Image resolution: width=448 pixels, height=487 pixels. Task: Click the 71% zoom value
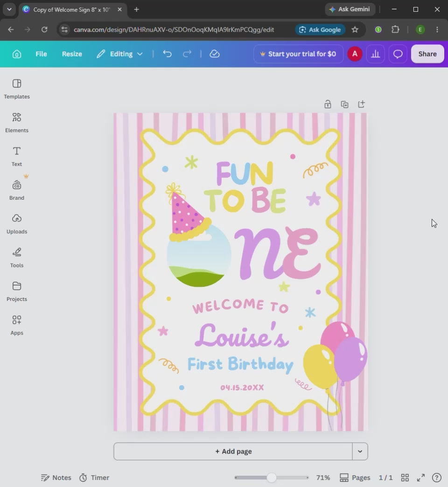(323, 477)
